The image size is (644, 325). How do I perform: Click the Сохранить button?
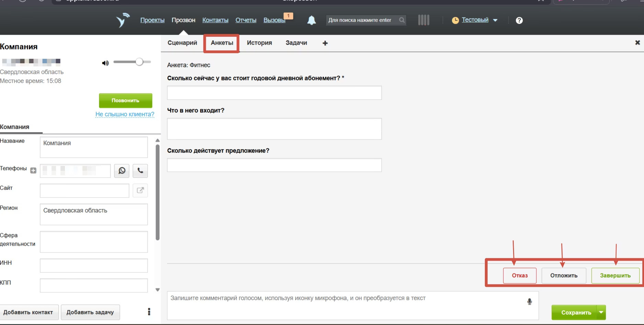point(574,312)
